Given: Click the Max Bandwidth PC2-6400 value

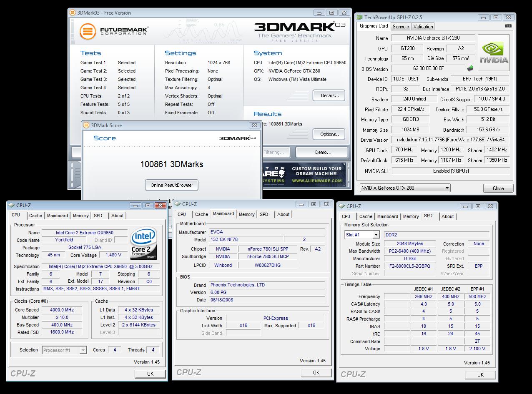Looking at the screenshot, I should point(409,251).
